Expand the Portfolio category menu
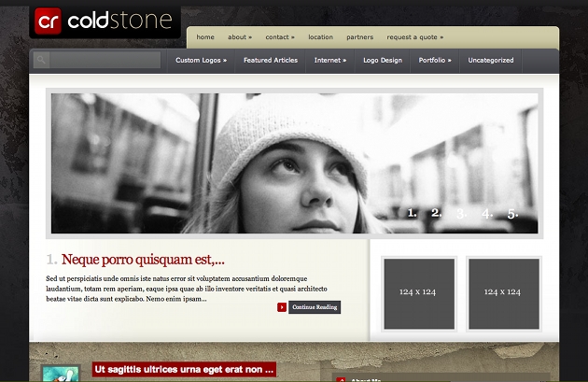This screenshot has width=588, height=382. coord(434,61)
